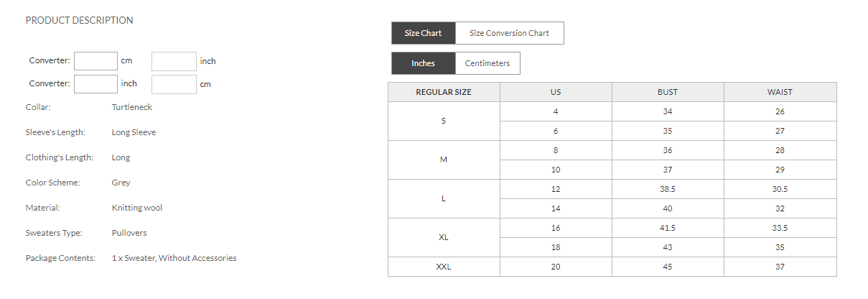Click the XXL size row label

444,267
